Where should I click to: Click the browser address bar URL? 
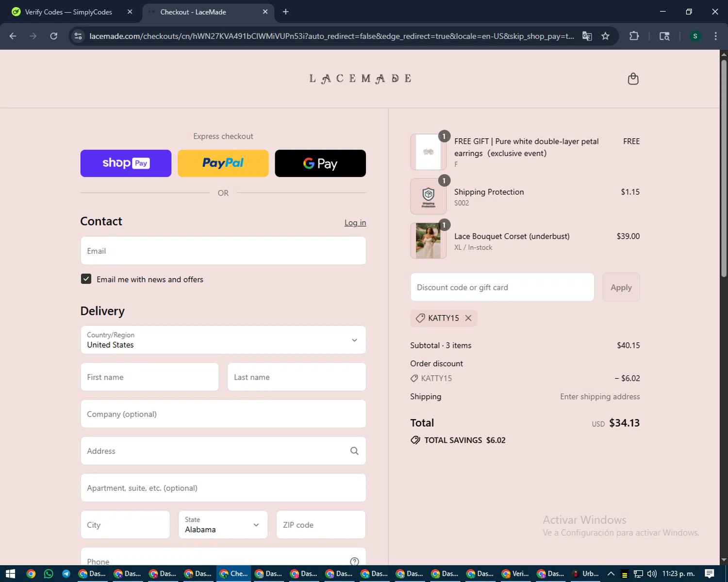[x=331, y=36]
